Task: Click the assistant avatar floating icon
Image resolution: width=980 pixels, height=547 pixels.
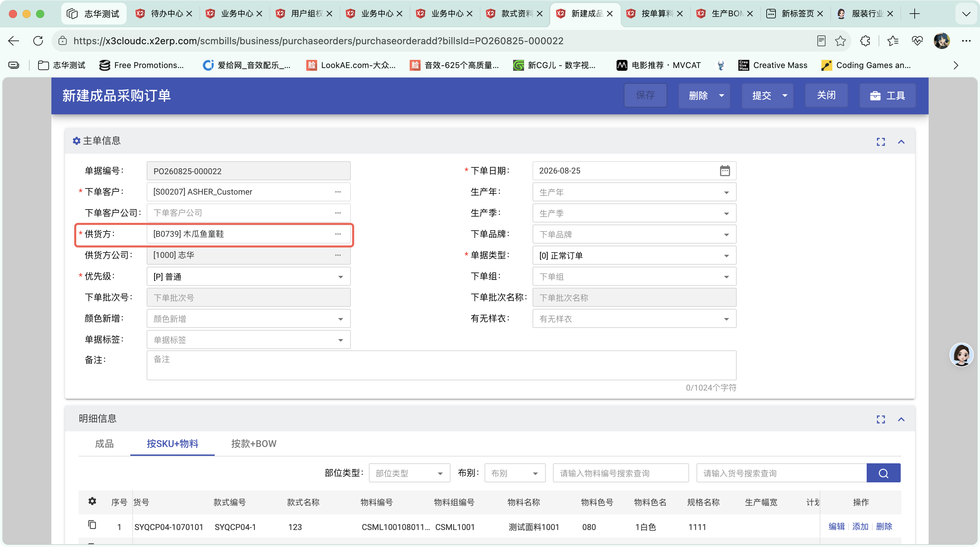Action: tap(961, 354)
